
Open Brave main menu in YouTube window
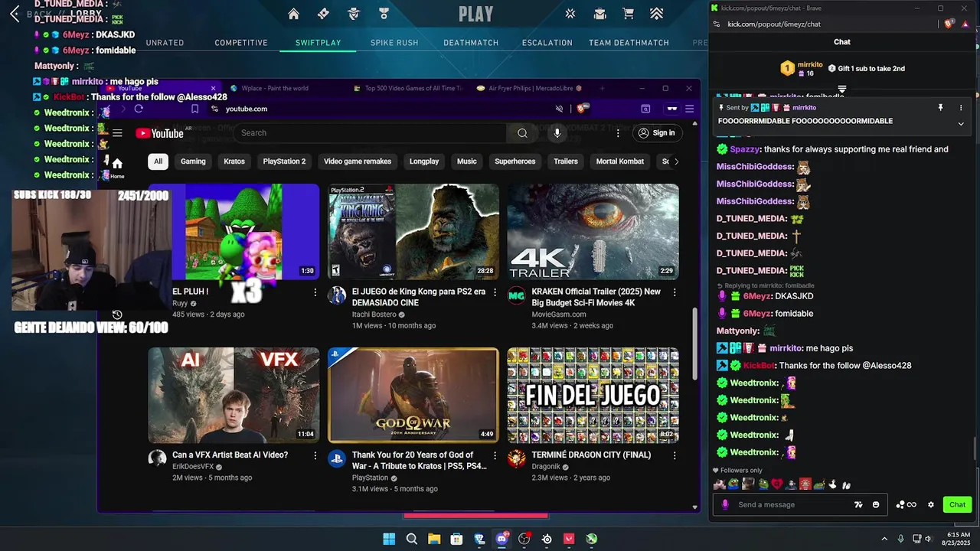[x=689, y=109]
